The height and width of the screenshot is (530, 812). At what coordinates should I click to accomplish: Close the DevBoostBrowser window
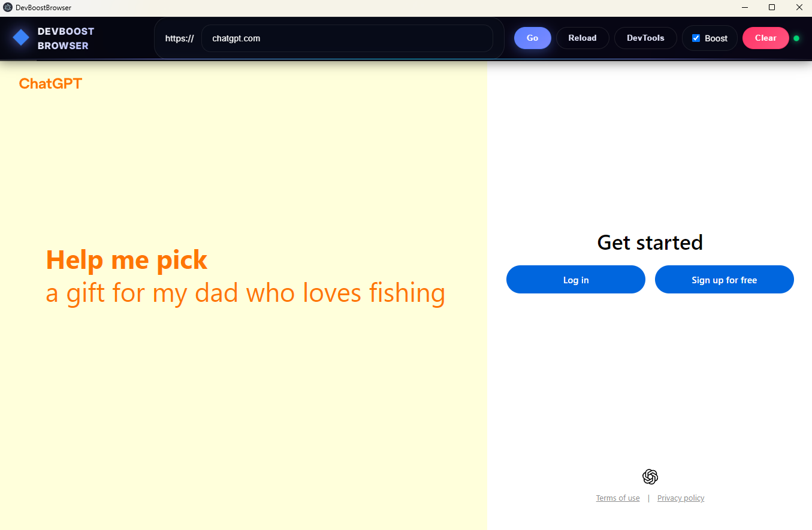click(799, 8)
